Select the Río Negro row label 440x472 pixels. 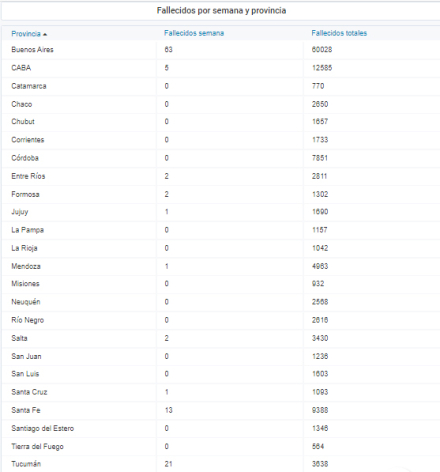28,320
